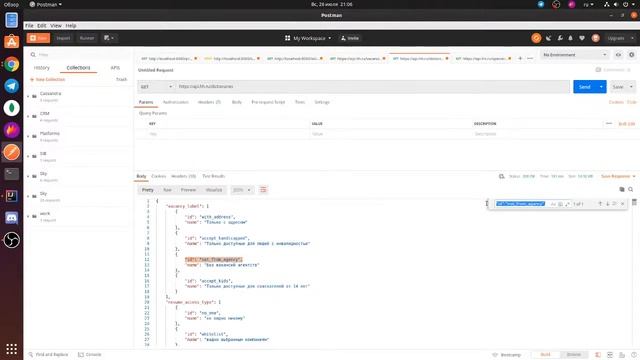
Task: Open IntelliJ IDEA from the dock
Action: click(x=11, y=196)
